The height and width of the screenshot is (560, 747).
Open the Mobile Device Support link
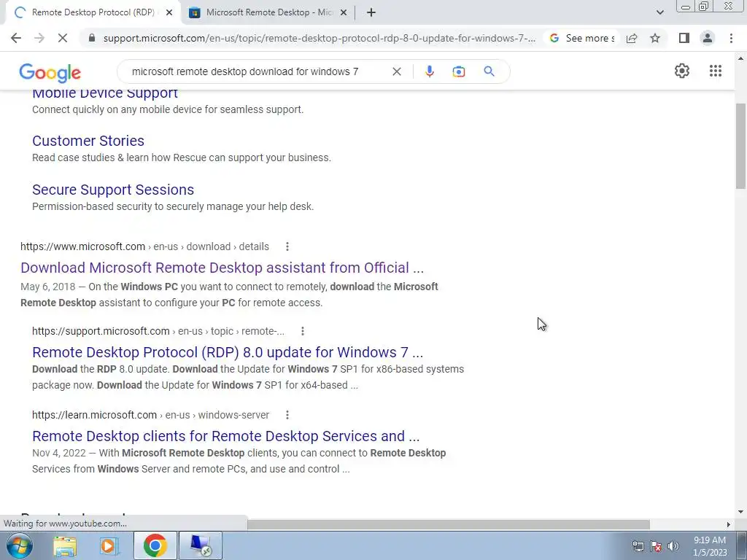coord(105,93)
